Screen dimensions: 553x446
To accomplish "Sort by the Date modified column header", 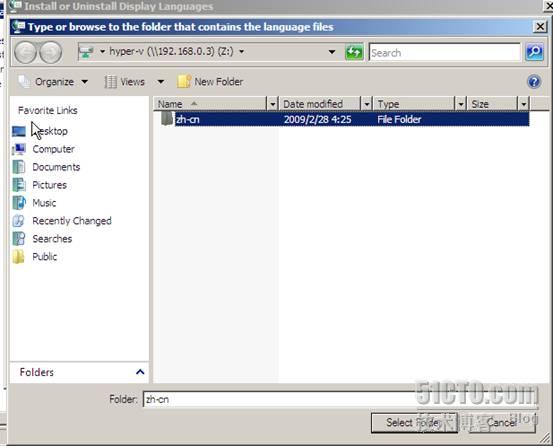I will pyautogui.click(x=321, y=104).
